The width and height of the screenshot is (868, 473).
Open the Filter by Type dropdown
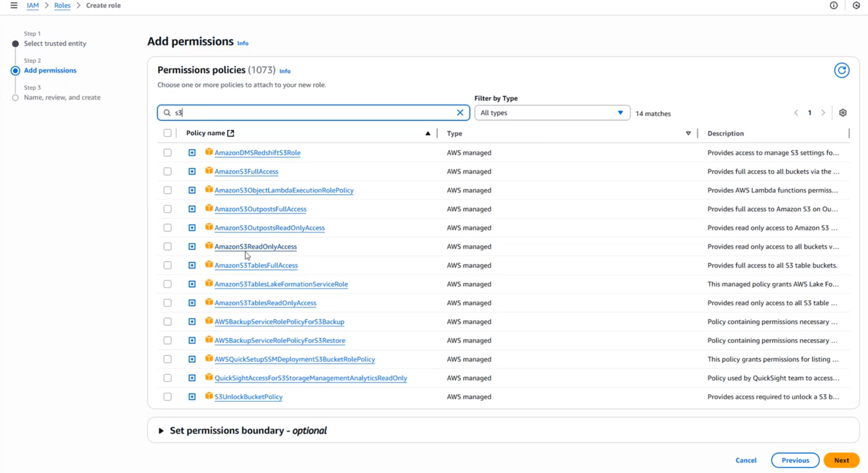552,113
